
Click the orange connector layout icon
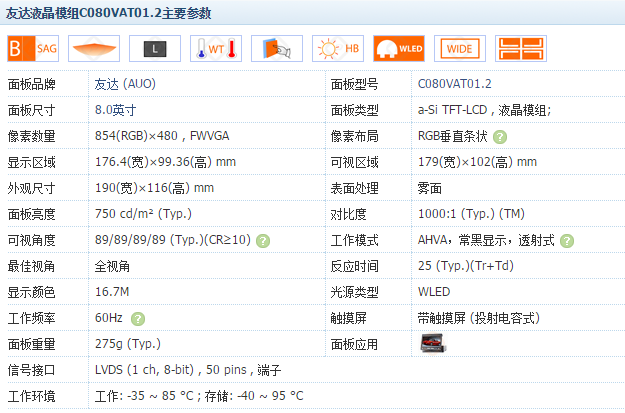[x=521, y=49]
